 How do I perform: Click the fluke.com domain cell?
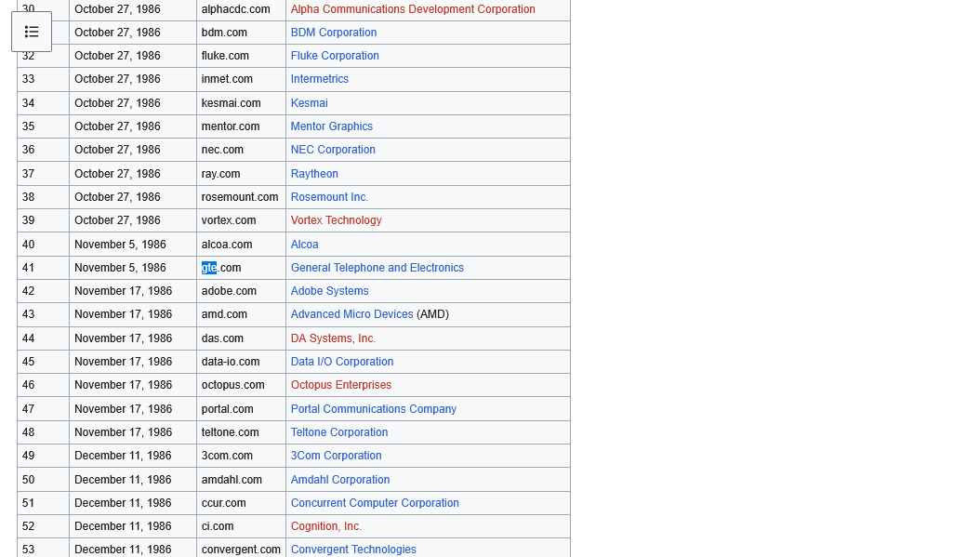coord(241,56)
